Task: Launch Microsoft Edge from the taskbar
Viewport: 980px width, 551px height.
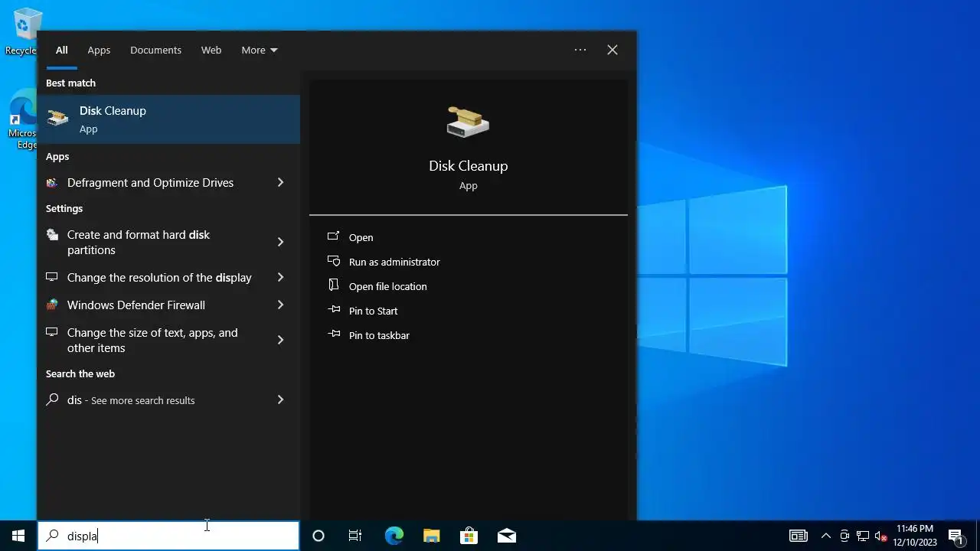Action: [x=394, y=536]
